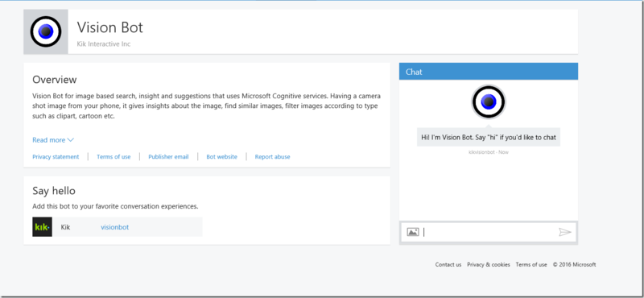Click the Kik app icon
The height and width of the screenshot is (298, 644).
tap(43, 227)
